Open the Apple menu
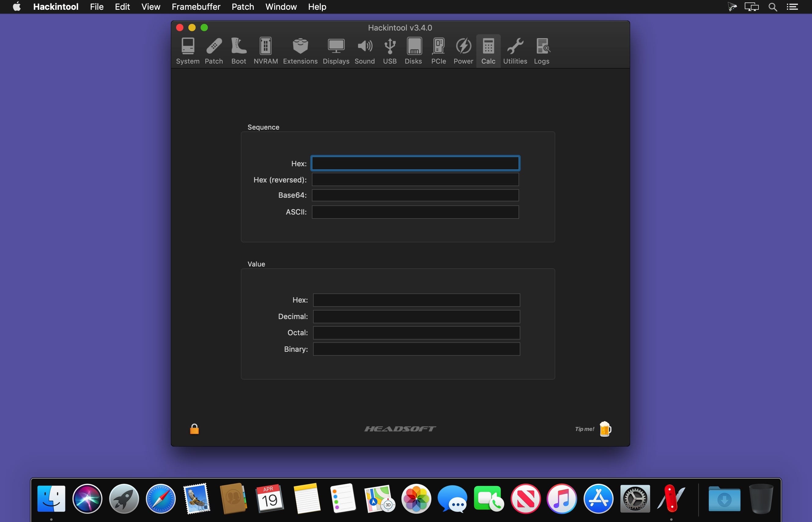 (17, 6)
